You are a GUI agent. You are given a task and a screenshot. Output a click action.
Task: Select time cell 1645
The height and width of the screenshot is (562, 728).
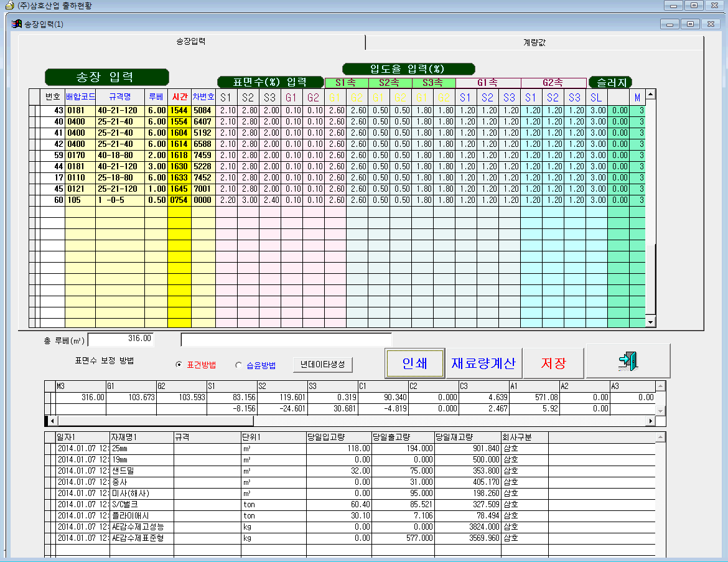coord(179,189)
